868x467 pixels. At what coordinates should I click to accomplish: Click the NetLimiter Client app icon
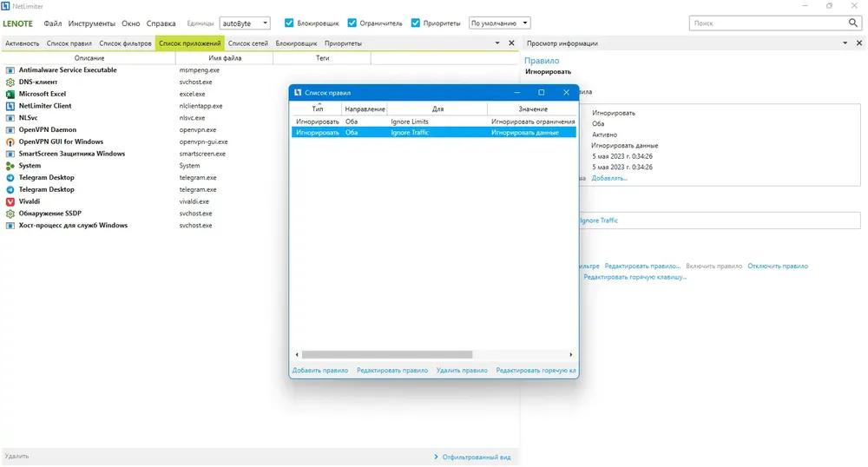tap(10, 106)
